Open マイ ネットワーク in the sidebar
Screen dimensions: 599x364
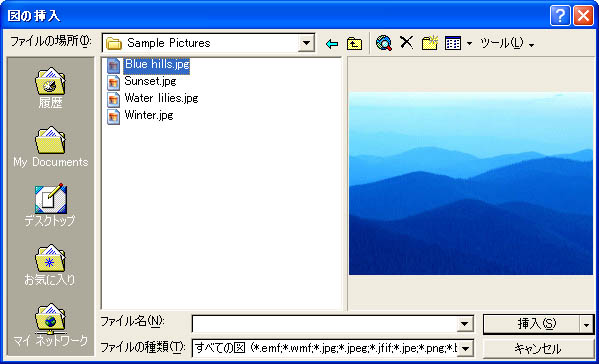(50, 325)
